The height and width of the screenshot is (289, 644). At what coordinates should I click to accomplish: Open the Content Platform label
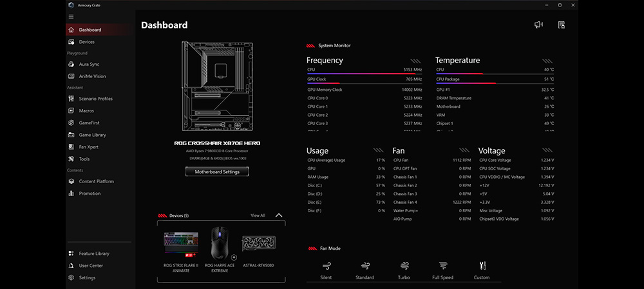[x=97, y=181]
